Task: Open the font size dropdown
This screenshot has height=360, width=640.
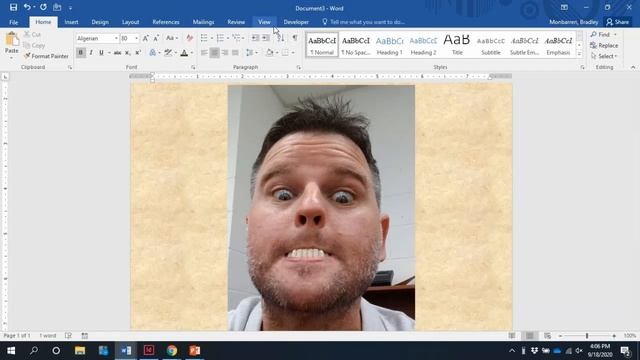Action: click(x=136, y=38)
